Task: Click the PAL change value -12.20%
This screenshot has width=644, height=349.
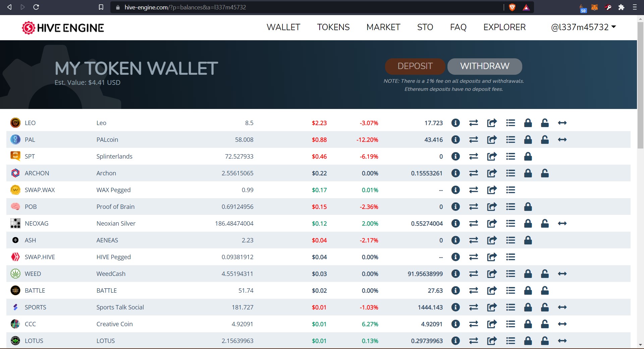Action: [367, 140]
